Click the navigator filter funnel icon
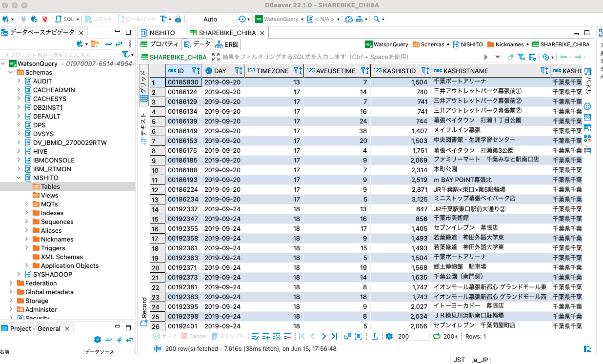The width and height of the screenshot is (603, 364). [125, 55]
